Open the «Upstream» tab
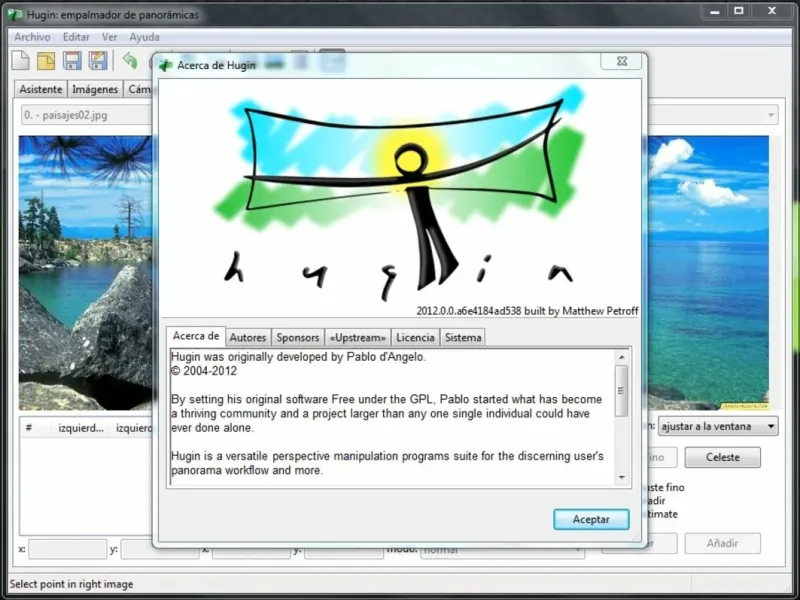Image resolution: width=800 pixels, height=600 pixels. (x=358, y=337)
